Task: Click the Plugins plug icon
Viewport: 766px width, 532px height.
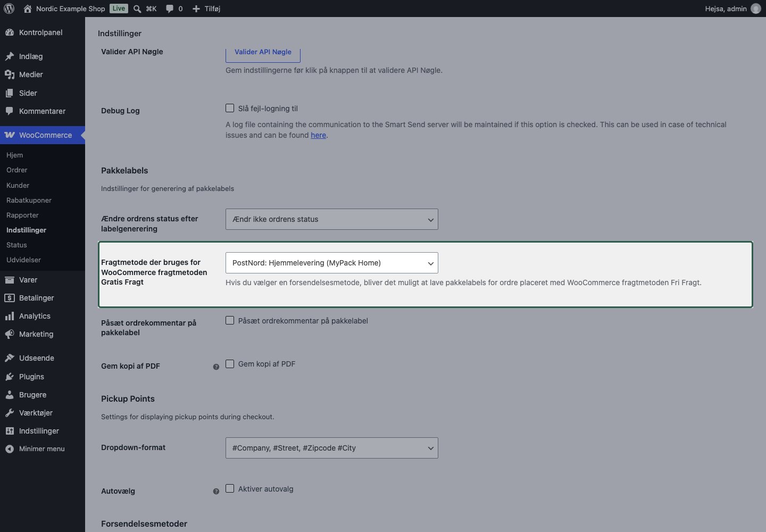Action: tap(10, 377)
